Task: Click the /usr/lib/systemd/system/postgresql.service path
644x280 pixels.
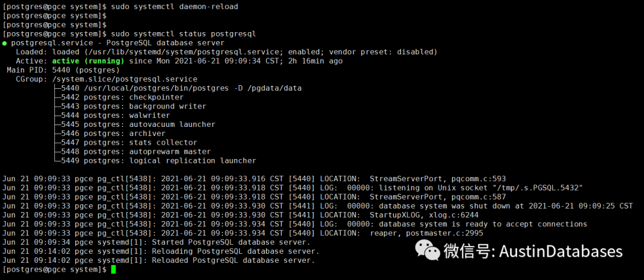Action: (182, 52)
